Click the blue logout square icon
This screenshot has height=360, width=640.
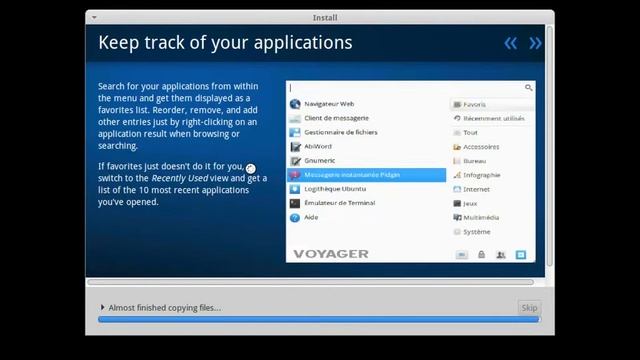pos(521,255)
